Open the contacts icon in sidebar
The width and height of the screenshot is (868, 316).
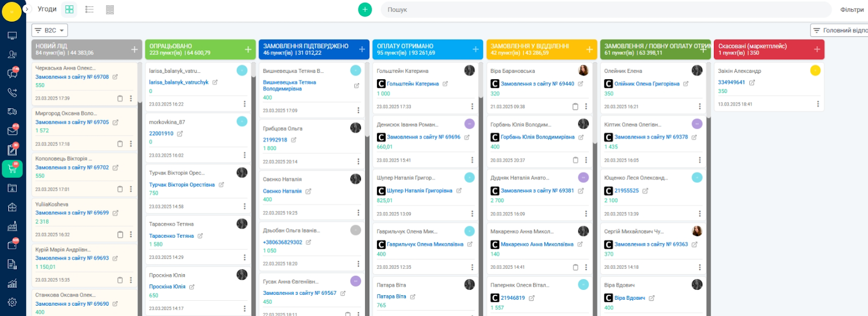click(12, 54)
